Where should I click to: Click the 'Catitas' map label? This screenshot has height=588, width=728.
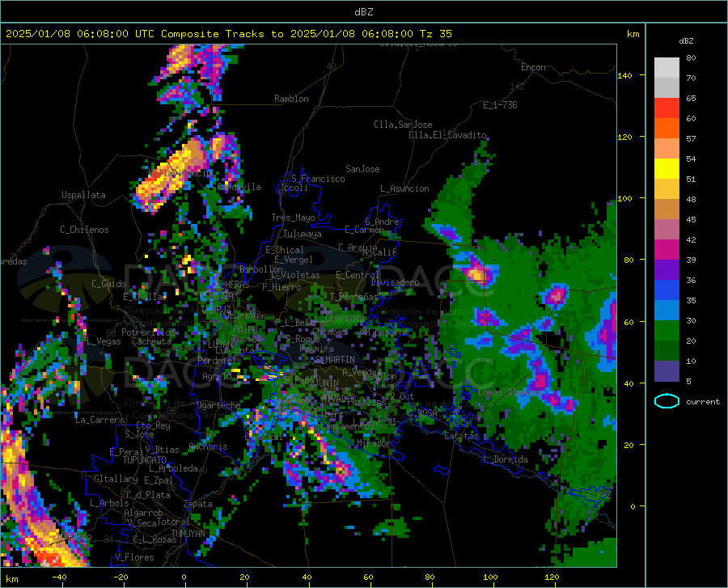pos(461,436)
